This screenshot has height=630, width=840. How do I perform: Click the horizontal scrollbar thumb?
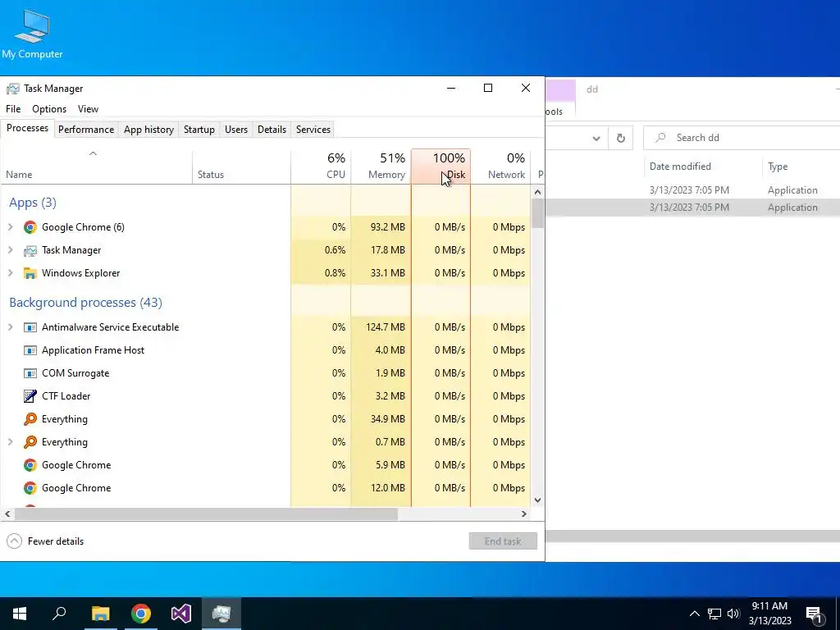click(206, 514)
